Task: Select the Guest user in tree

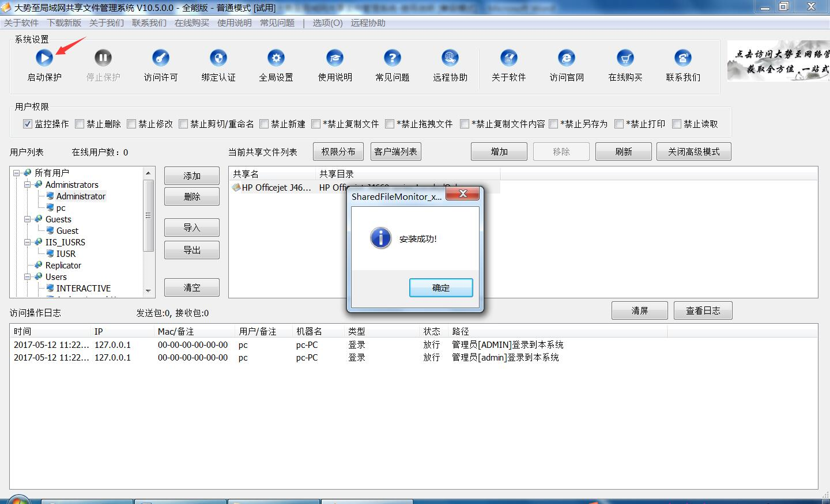Action: pos(67,231)
